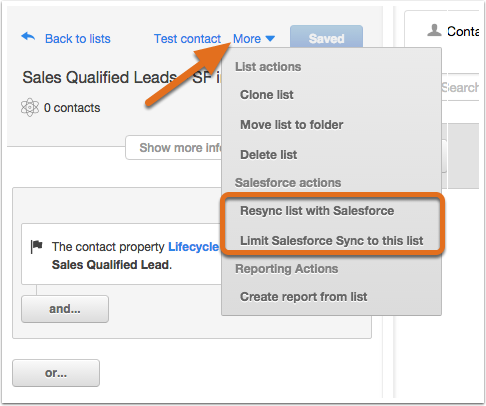Click the smart list atom icon
The height and width of the screenshot is (406, 486).
coord(30,107)
